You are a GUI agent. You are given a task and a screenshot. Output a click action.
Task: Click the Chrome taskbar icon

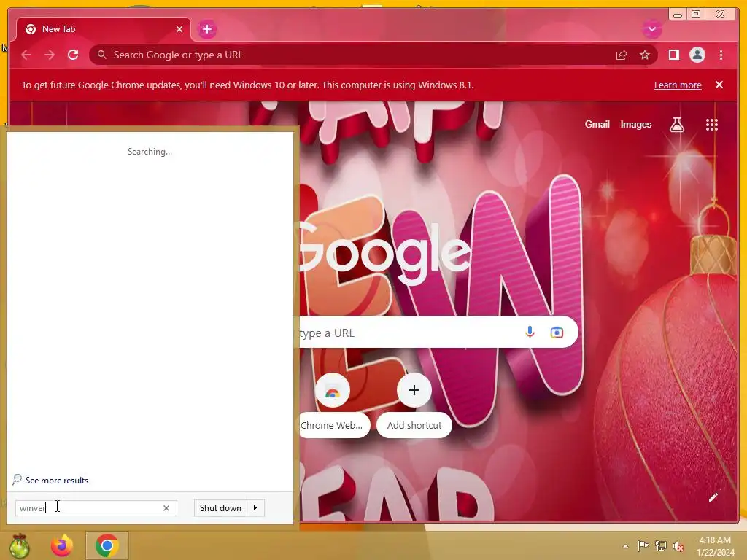107,545
